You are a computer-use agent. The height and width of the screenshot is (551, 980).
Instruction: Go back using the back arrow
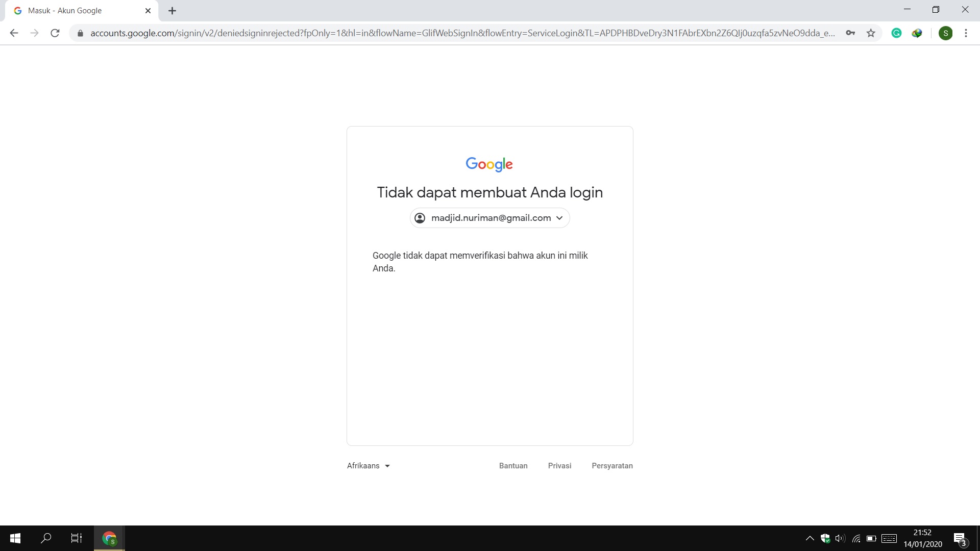pos(14,33)
